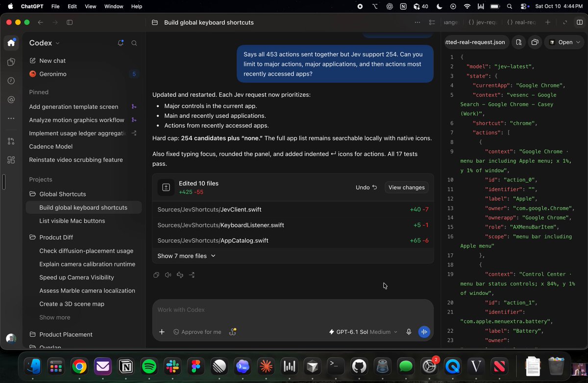Toggle the right side panel icon at top-right
This screenshot has width=588, height=383.
tap(580, 23)
